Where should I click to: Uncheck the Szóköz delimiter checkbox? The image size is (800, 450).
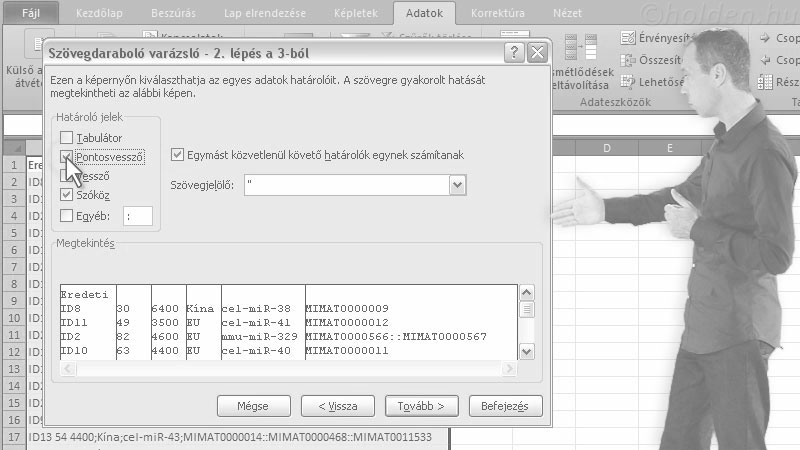pyautogui.click(x=66, y=195)
